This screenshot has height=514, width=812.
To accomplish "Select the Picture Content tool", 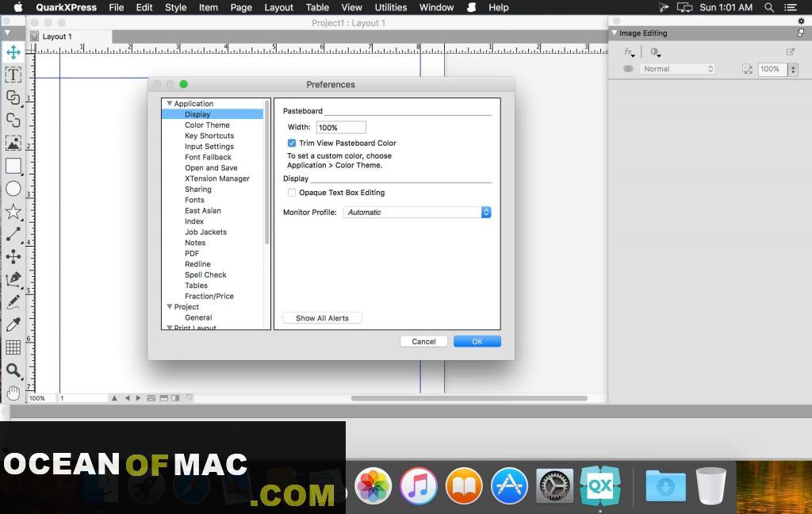I will [13, 143].
